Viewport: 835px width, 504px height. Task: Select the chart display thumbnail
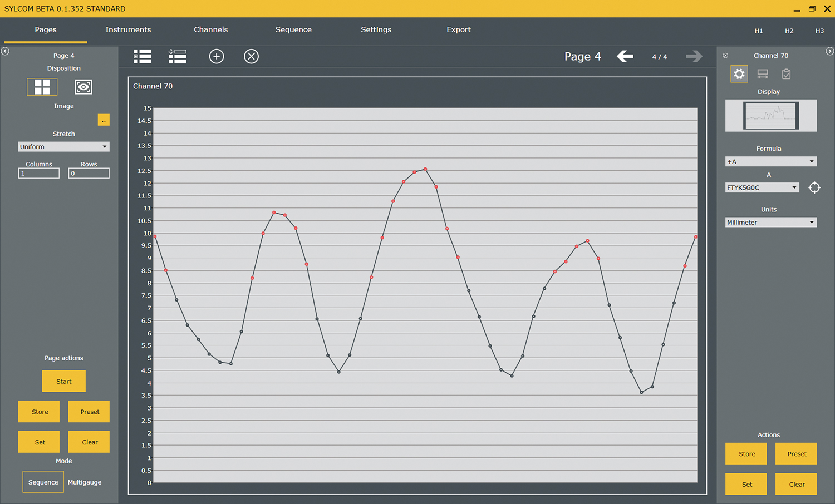click(771, 116)
